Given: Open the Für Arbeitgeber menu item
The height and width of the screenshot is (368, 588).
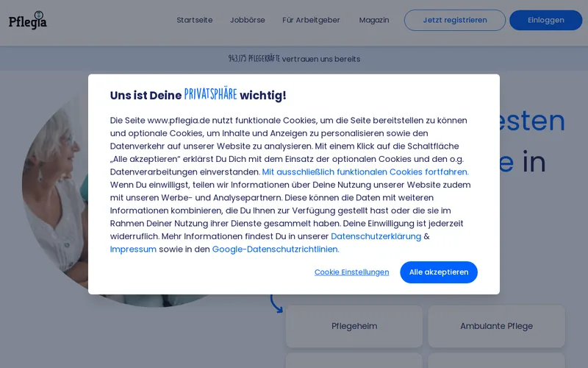Looking at the screenshot, I should click(311, 21).
